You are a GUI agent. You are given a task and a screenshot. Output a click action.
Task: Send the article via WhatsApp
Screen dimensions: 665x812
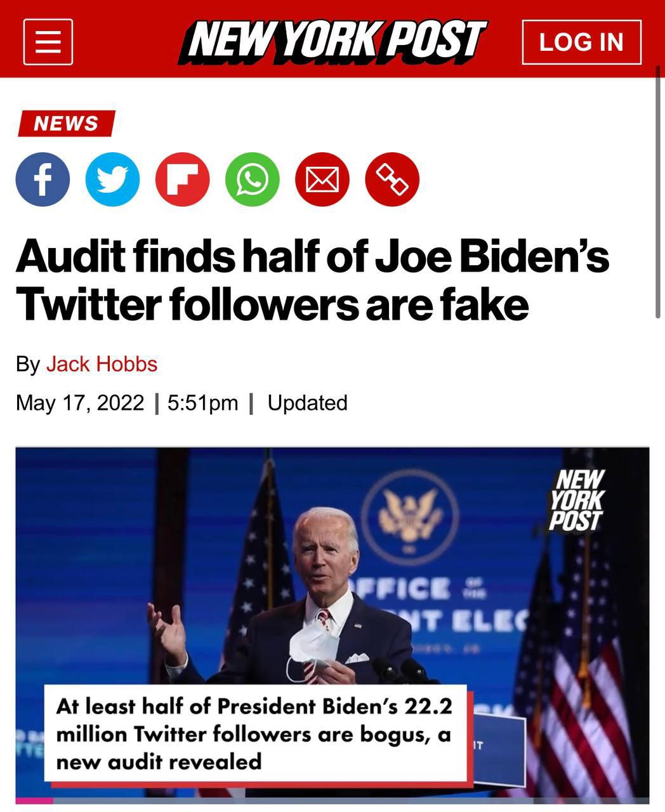pyautogui.click(x=251, y=179)
